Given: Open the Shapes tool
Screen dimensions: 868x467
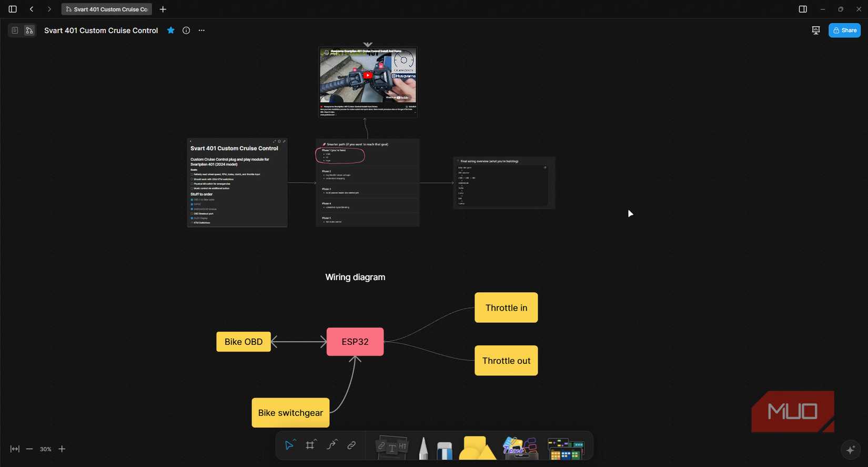Looking at the screenshot, I should (478, 448).
